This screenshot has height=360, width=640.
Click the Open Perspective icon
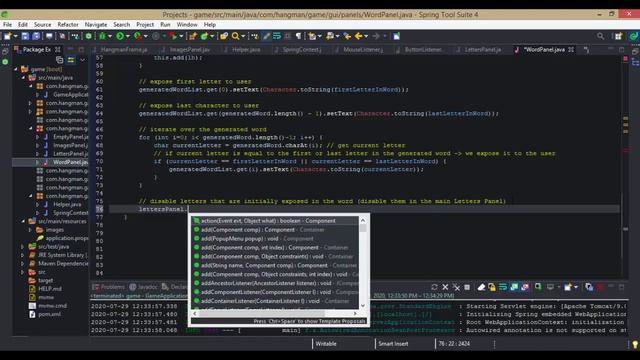[x=619, y=36]
